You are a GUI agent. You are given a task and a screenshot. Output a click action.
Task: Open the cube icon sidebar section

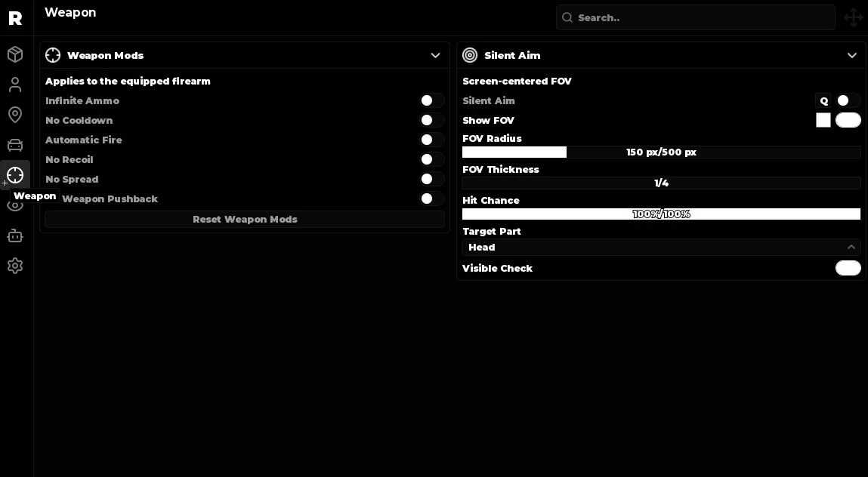click(15, 54)
